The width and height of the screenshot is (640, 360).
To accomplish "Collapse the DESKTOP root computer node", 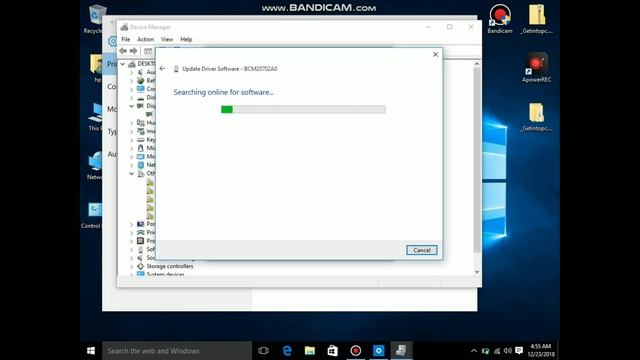I will coord(123,64).
